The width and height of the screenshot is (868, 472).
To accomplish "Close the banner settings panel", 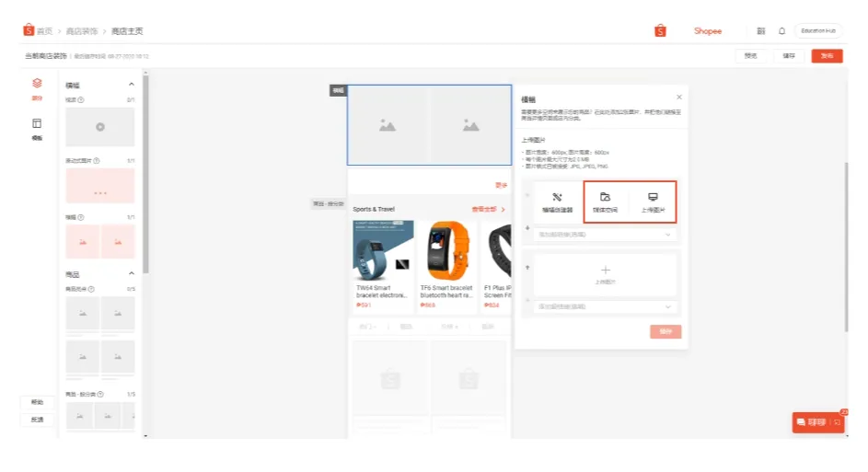I will (679, 97).
